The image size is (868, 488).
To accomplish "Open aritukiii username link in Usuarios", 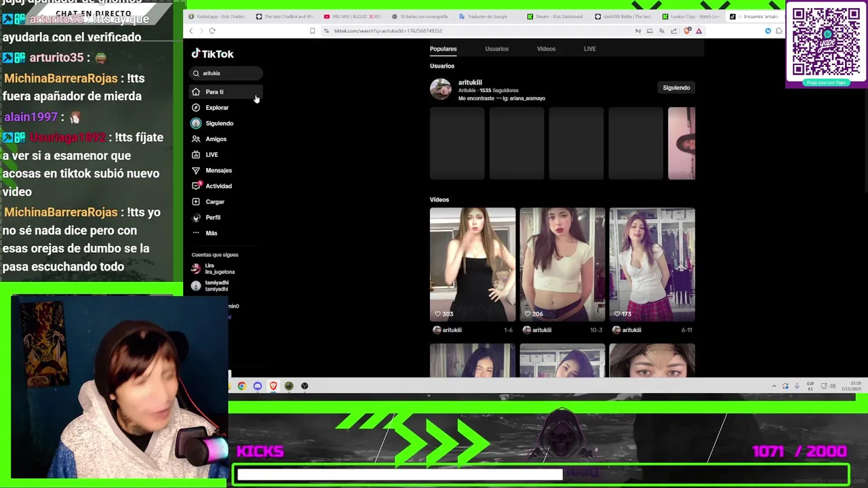I will [470, 83].
